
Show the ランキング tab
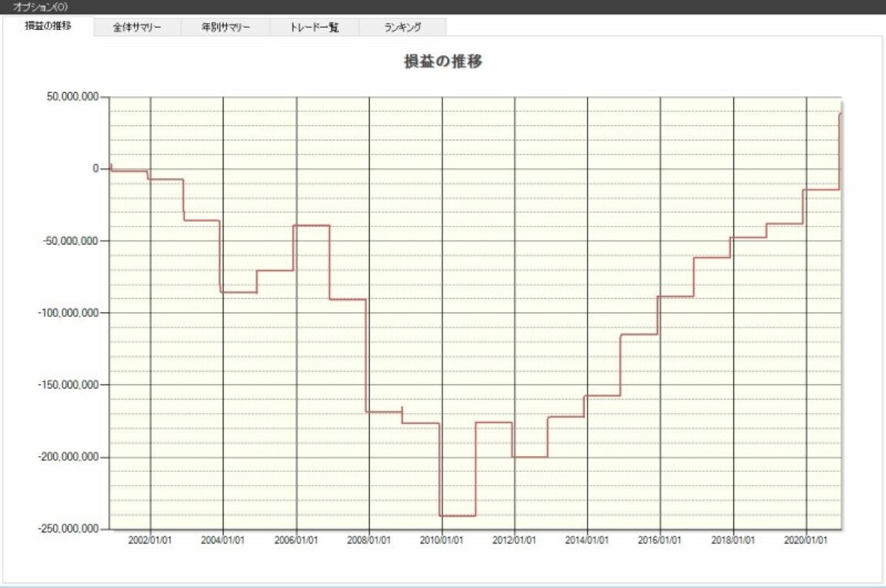[402, 27]
